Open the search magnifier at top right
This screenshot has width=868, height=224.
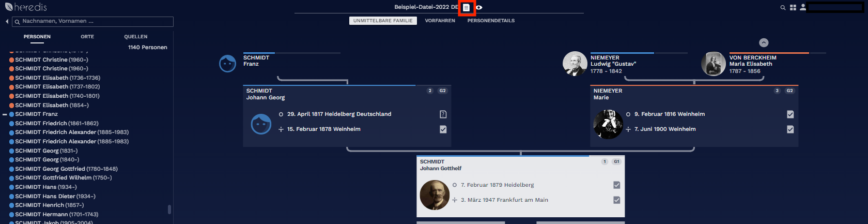tap(783, 8)
